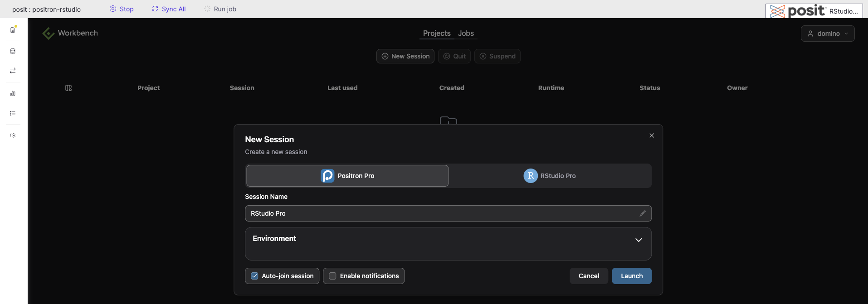Click the column settings icon in table header
This screenshot has width=868, height=304.
pyautogui.click(x=68, y=88)
